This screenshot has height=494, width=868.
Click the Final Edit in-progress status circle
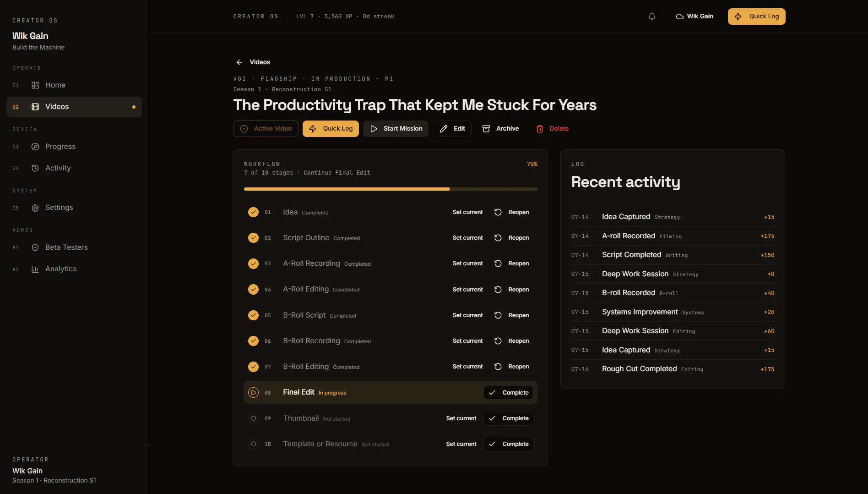(253, 393)
